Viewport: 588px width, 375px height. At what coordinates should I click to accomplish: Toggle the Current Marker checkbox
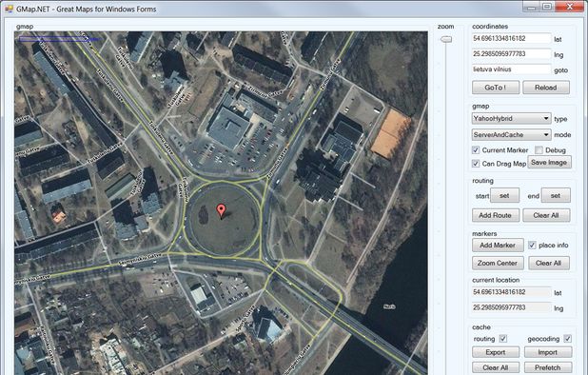pyautogui.click(x=476, y=150)
